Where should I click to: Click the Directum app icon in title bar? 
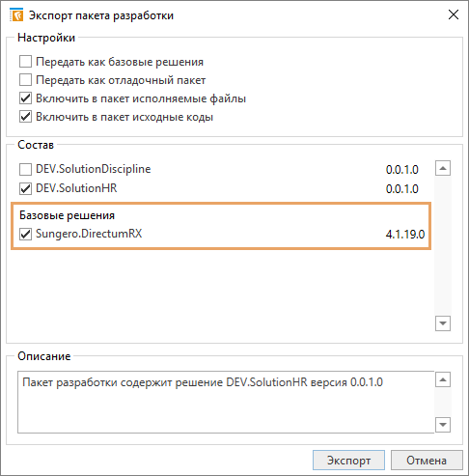coord(16,15)
